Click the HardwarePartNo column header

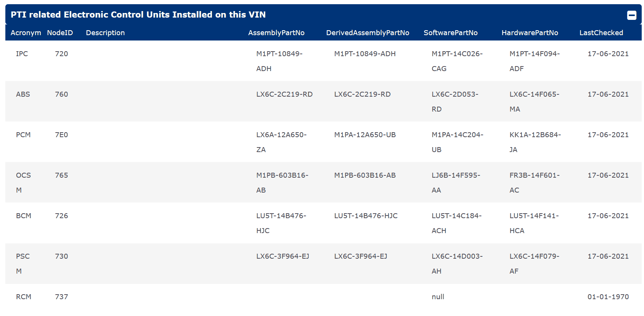point(529,33)
